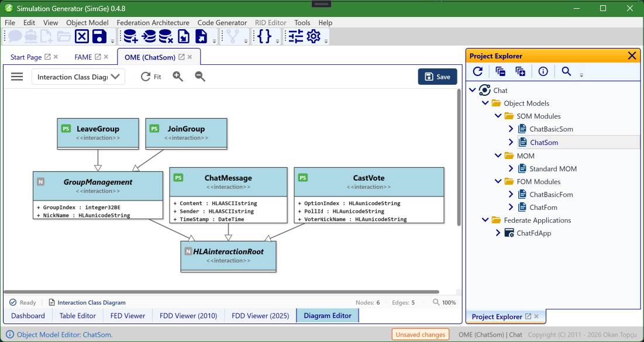Image resolution: width=644 pixels, height=342 pixels.
Task: Collapse the SOM Modules folder
Action: coord(498,116)
